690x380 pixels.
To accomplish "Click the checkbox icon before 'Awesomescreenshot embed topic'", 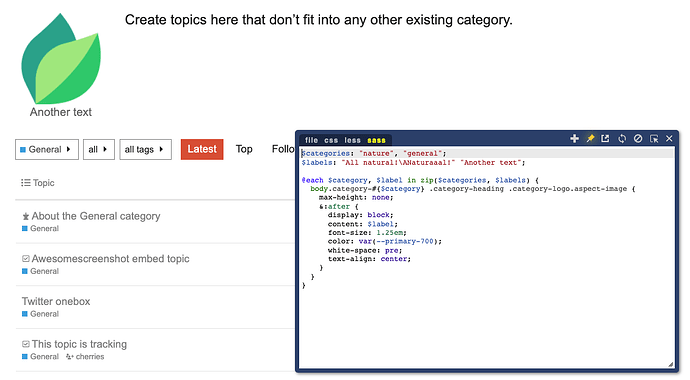I will click(26, 259).
